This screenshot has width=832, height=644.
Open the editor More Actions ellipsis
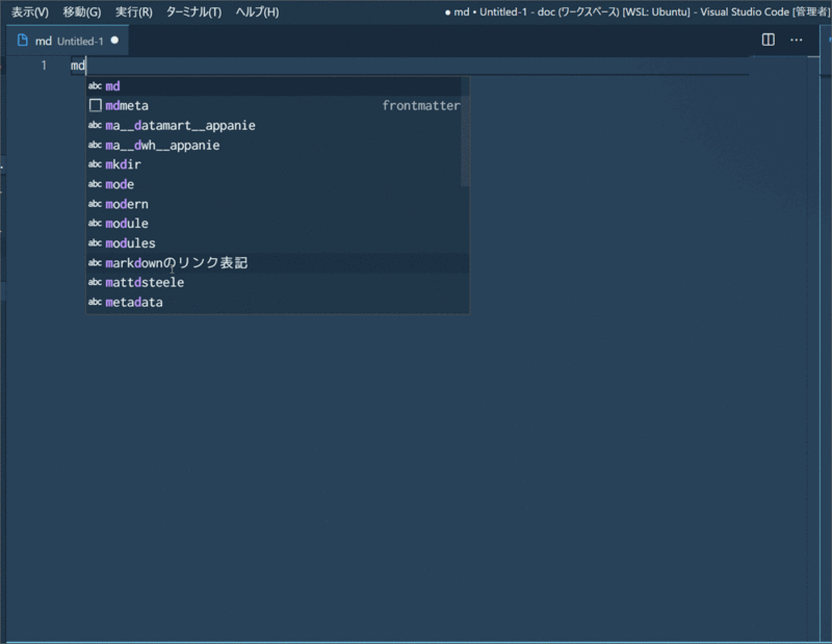796,40
